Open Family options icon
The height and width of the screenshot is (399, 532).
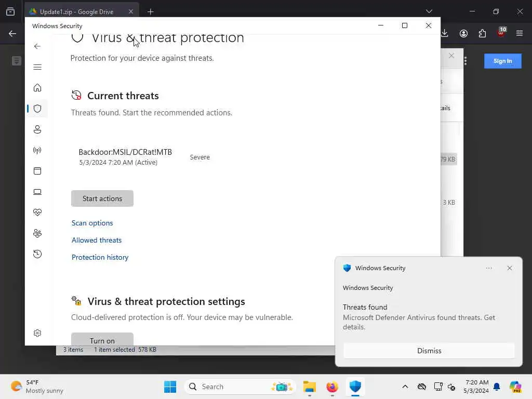click(37, 233)
